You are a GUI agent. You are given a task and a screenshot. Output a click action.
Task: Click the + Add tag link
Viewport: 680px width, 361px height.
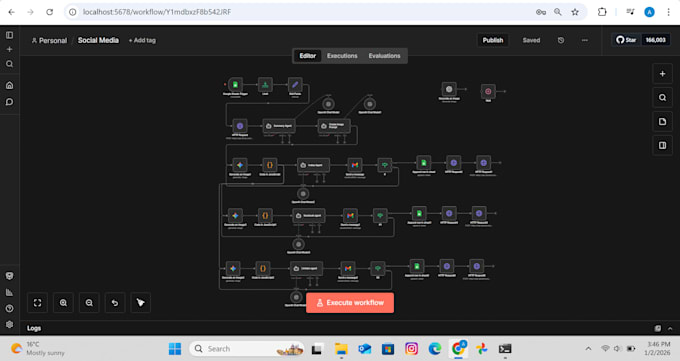point(142,40)
